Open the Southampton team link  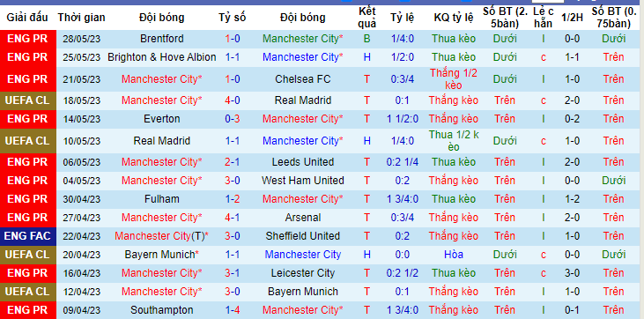[161, 310]
